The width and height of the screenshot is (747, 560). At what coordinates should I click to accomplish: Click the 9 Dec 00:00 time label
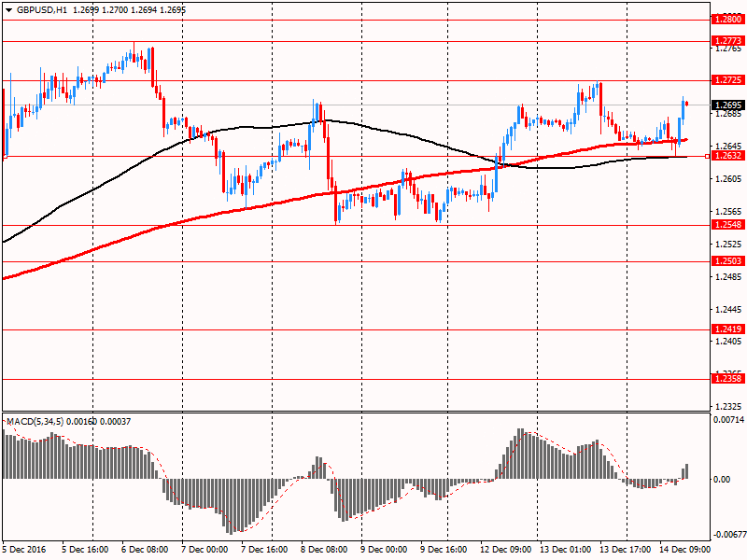tap(384, 550)
